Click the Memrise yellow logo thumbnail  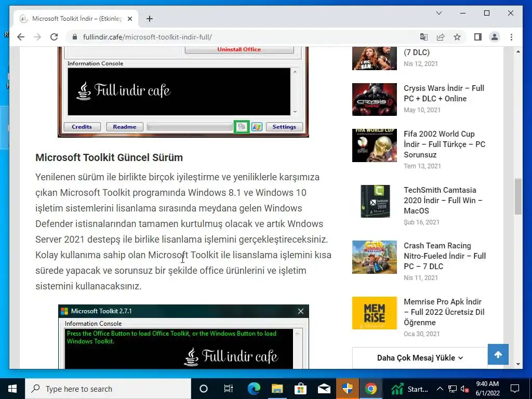(x=374, y=313)
